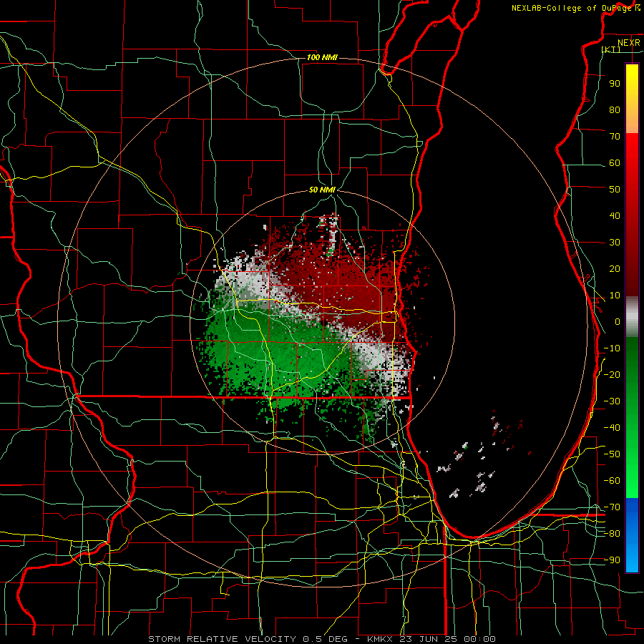644x644 pixels.
Task: Click the '-90' label on velocity scale
Action: [x=612, y=560]
